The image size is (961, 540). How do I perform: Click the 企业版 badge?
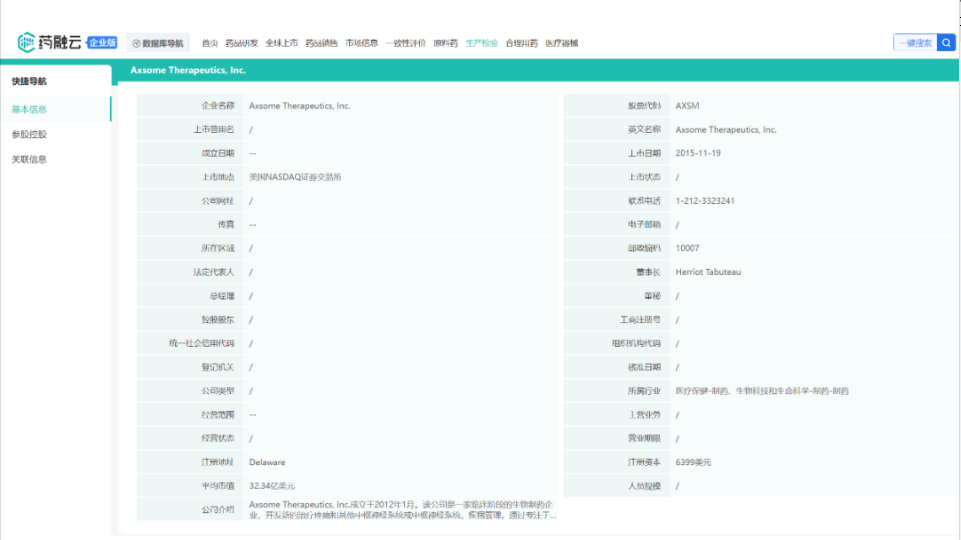pyautogui.click(x=102, y=42)
